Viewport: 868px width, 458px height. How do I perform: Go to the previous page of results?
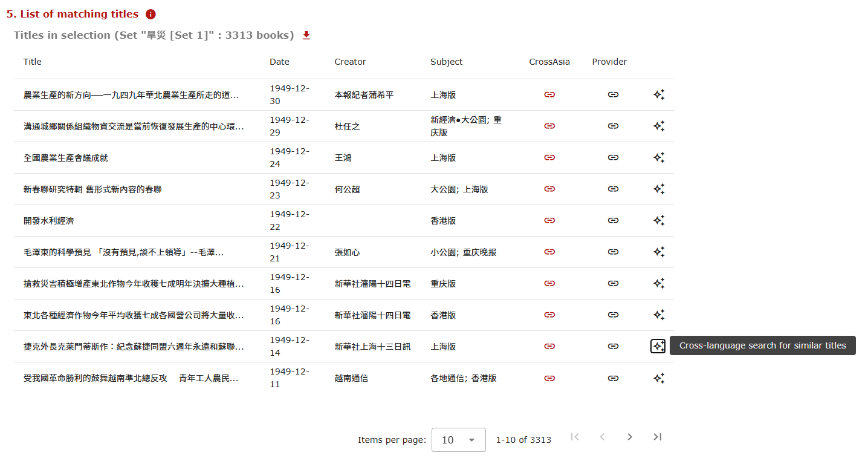[602, 437]
